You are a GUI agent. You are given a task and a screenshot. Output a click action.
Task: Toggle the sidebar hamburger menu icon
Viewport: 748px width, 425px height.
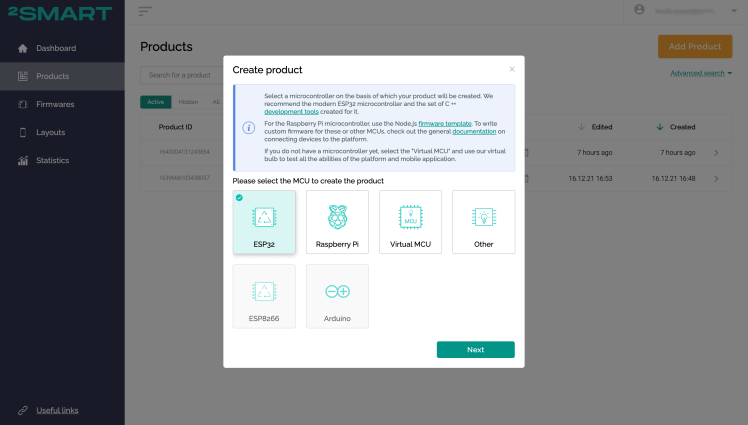[x=146, y=11]
